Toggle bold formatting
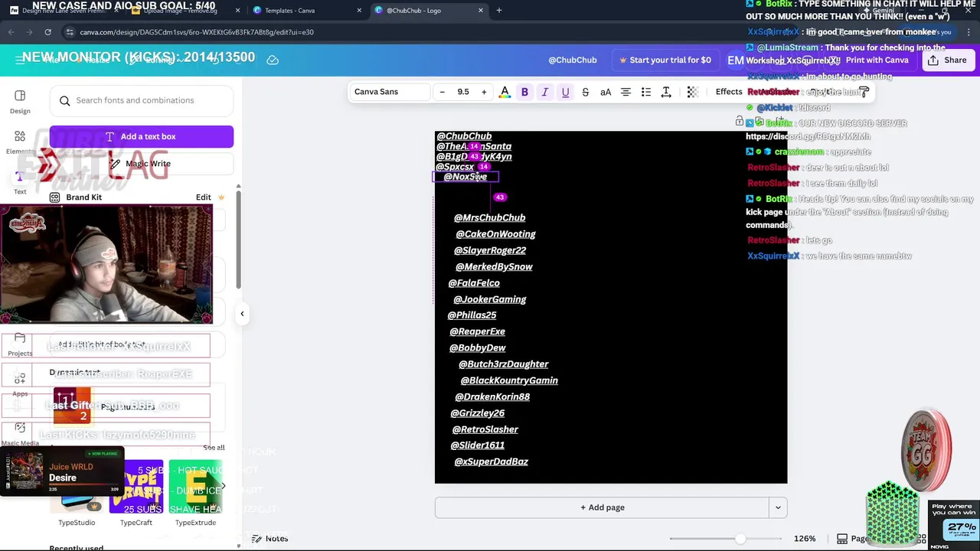This screenshot has height=551, width=980. tap(524, 92)
